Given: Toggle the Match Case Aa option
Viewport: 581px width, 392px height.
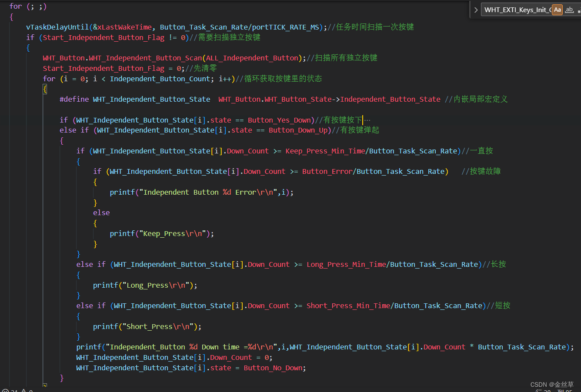Looking at the screenshot, I should coord(558,10).
